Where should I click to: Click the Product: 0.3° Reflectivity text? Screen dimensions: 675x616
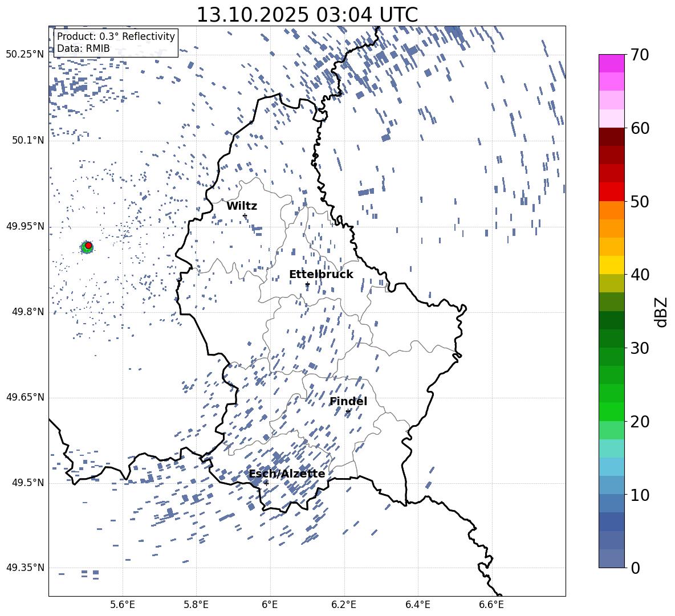click(x=116, y=36)
